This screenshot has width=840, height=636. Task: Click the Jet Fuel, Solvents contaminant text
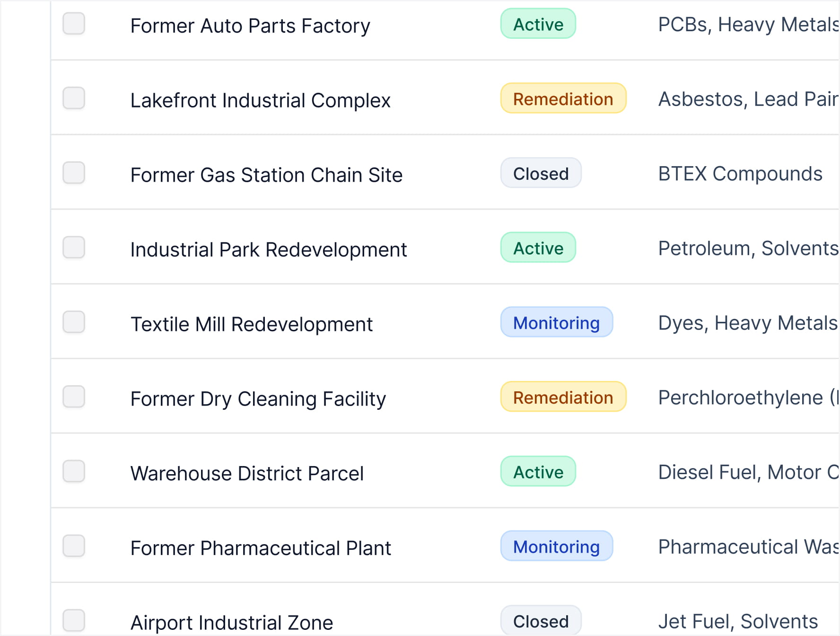(737, 621)
